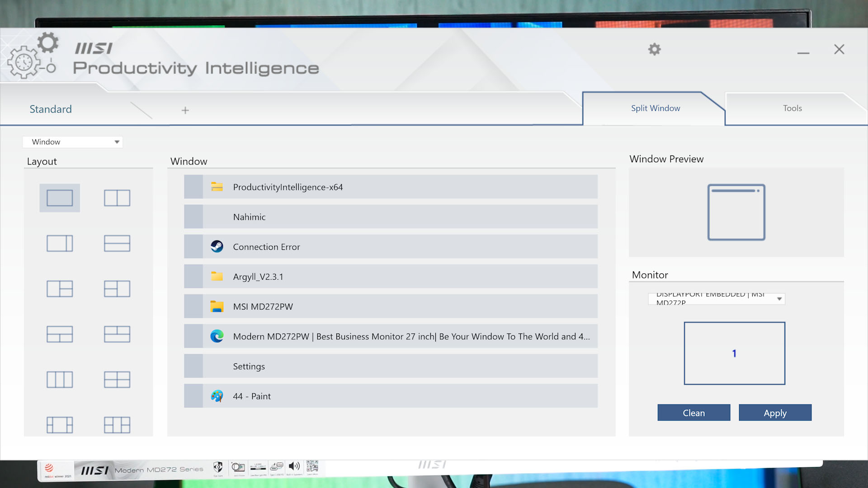
Task: Switch to the Standard profile tab
Action: (51, 109)
